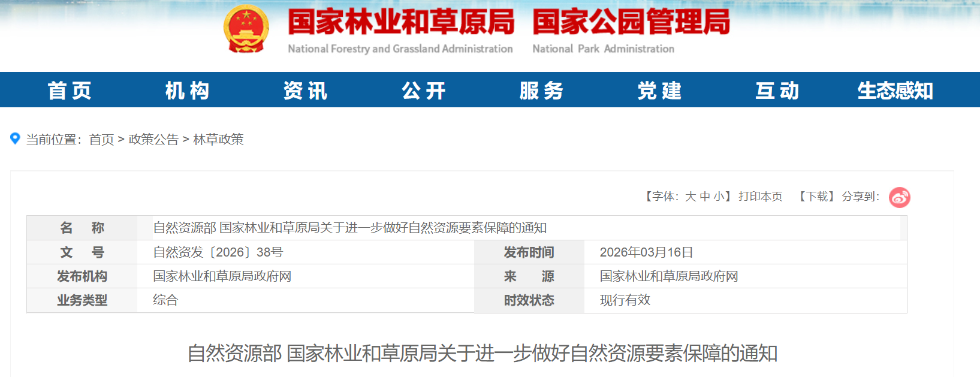This screenshot has width=980, height=377.
Task: Open the 党建 navigation item
Action: click(x=659, y=91)
